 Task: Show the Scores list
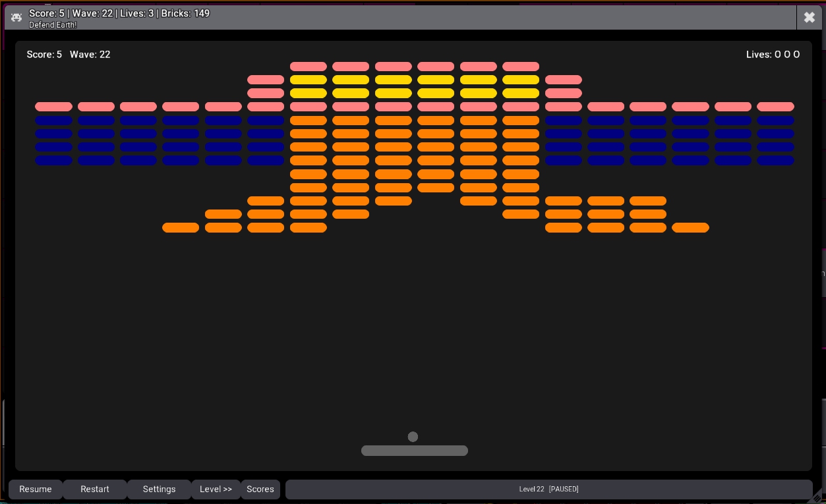pyautogui.click(x=260, y=489)
